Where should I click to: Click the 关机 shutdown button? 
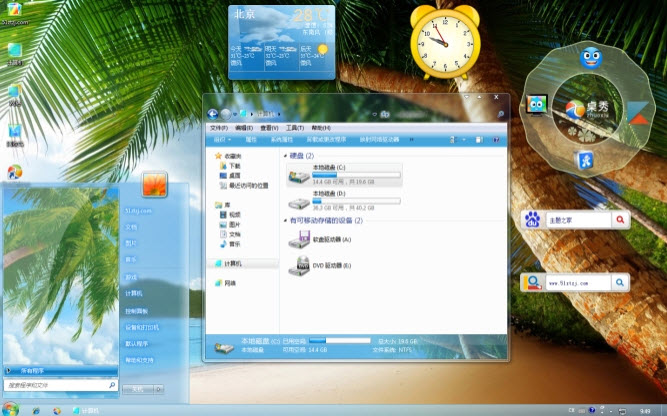(138, 389)
